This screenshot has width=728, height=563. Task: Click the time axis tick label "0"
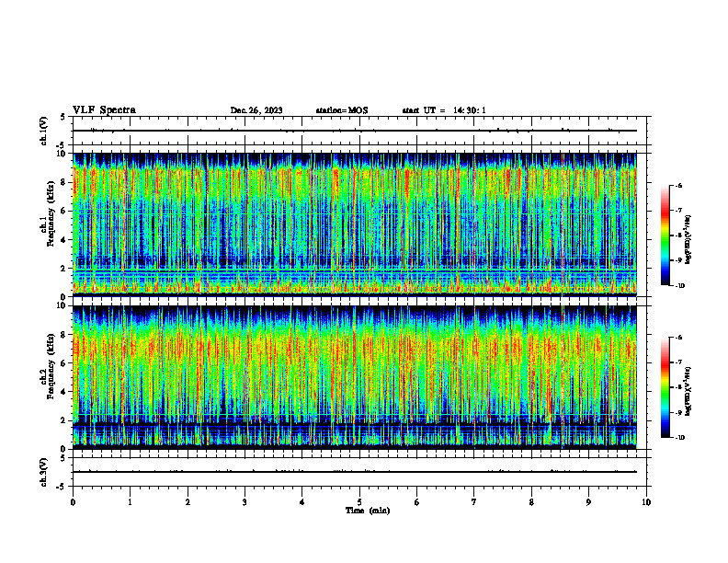pyautogui.click(x=73, y=502)
